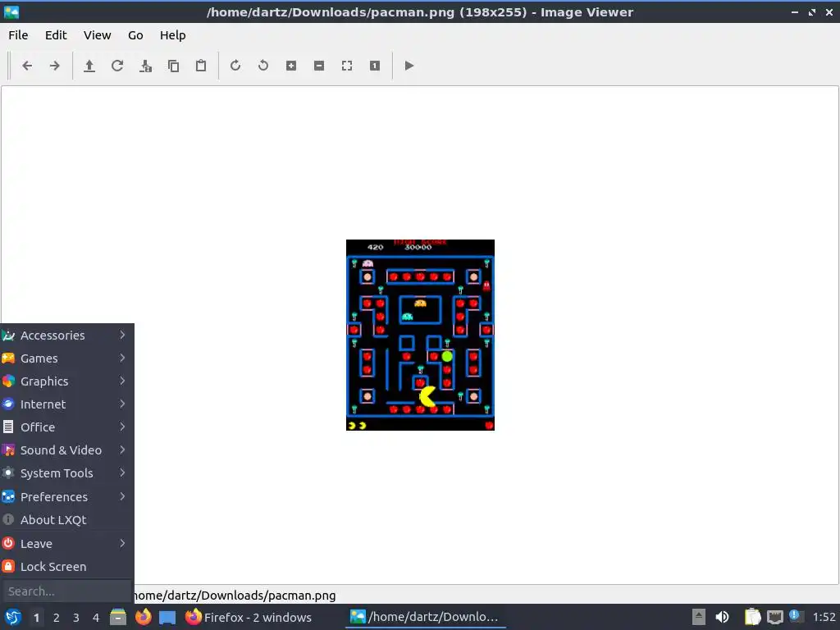
Task: Click the clipboard manager tray icon
Action: [752, 617]
